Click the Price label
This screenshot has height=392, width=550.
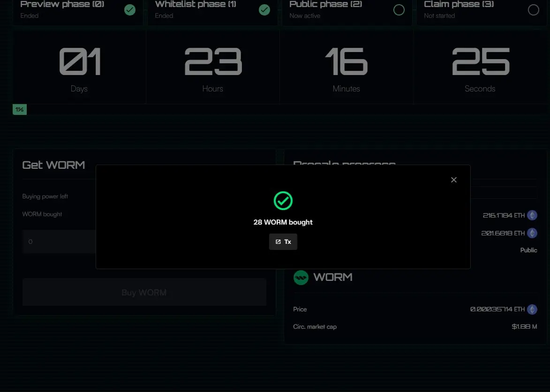click(300, 309)
